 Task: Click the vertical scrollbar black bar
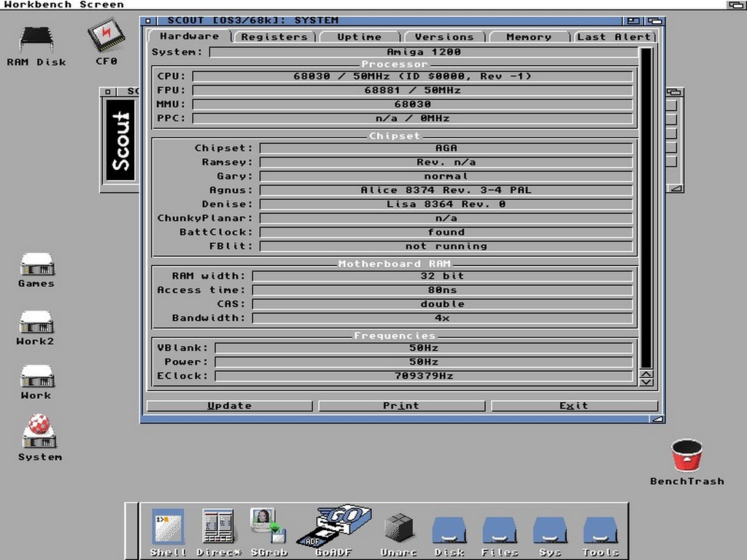646,208
